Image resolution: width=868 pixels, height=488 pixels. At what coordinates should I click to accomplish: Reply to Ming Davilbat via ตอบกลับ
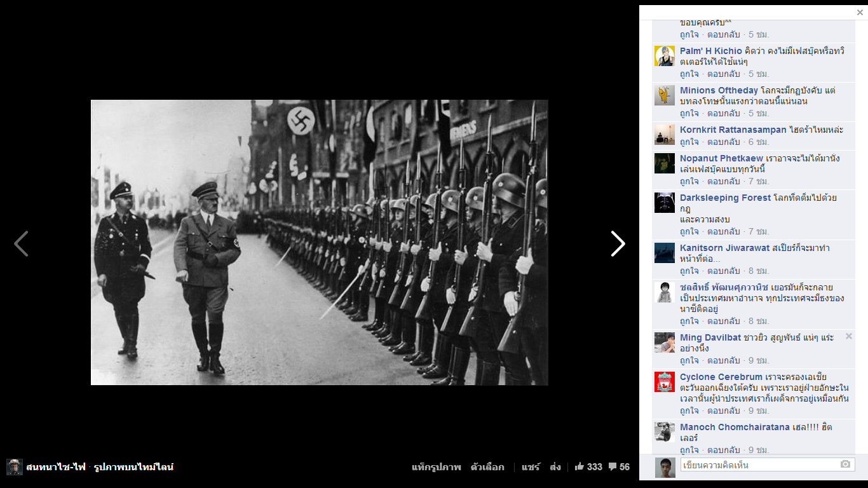[x=724, y=360]
